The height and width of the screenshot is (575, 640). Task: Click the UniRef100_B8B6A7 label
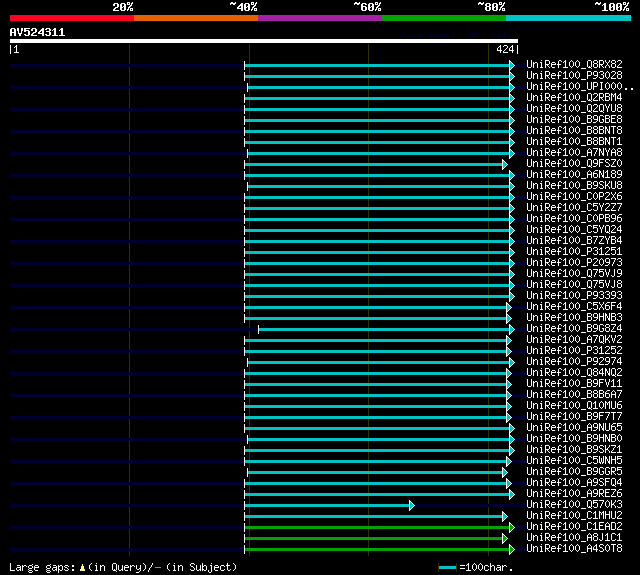click(574, 395)
